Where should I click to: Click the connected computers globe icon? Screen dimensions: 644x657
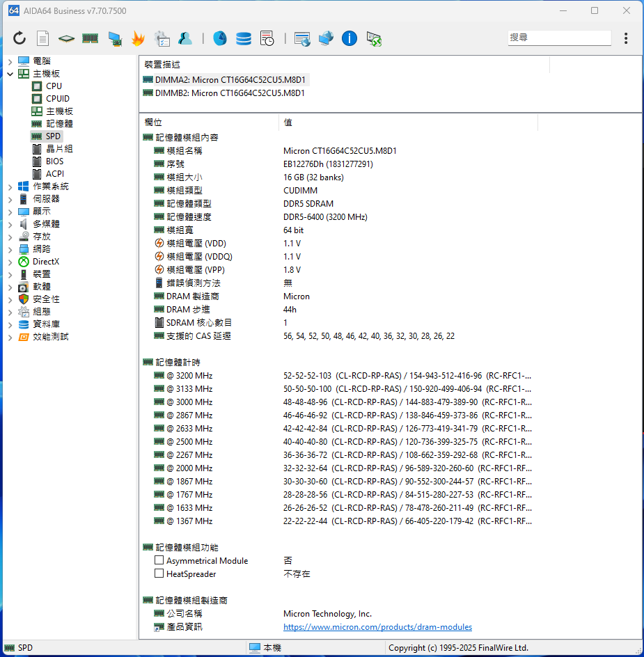click(326, 38)
